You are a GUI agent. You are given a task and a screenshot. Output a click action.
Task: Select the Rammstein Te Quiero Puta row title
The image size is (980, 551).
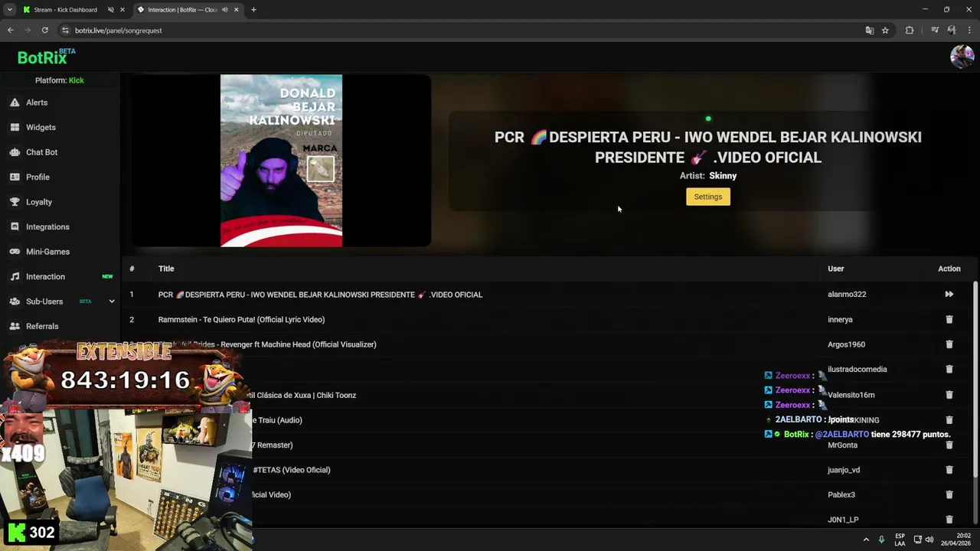point(241,319)
